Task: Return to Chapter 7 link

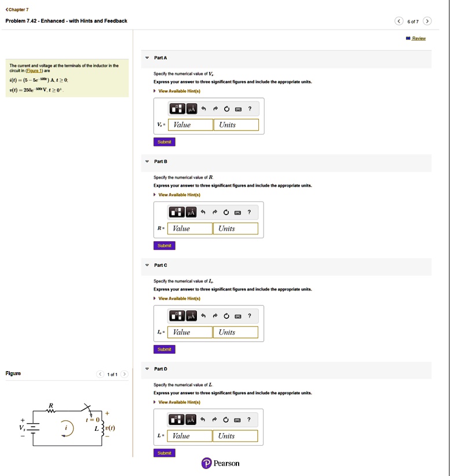Action: [17, 9]
